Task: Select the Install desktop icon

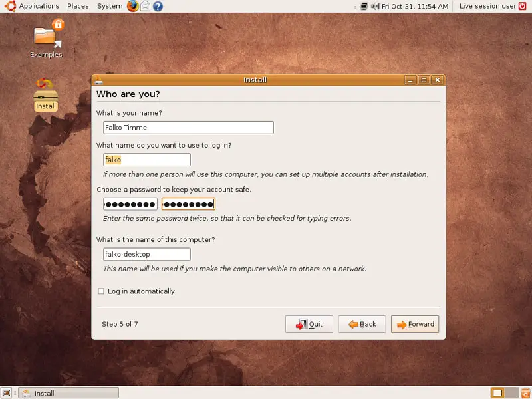Action: coord(46,94)
